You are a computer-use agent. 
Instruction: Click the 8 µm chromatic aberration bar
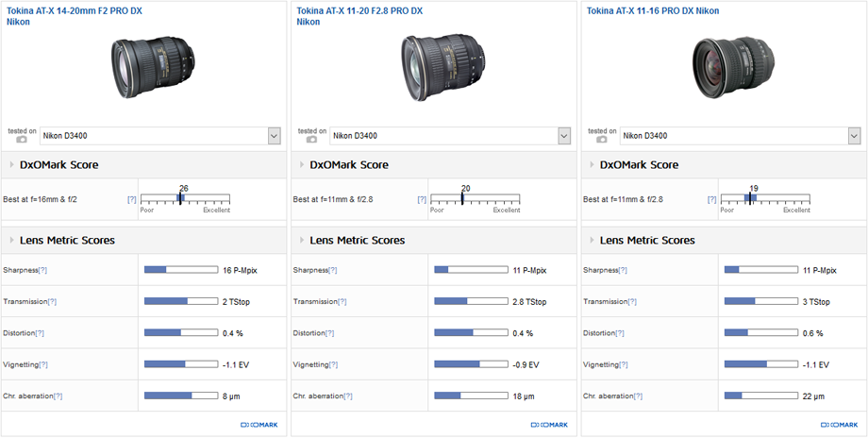(x=181, y=396)
